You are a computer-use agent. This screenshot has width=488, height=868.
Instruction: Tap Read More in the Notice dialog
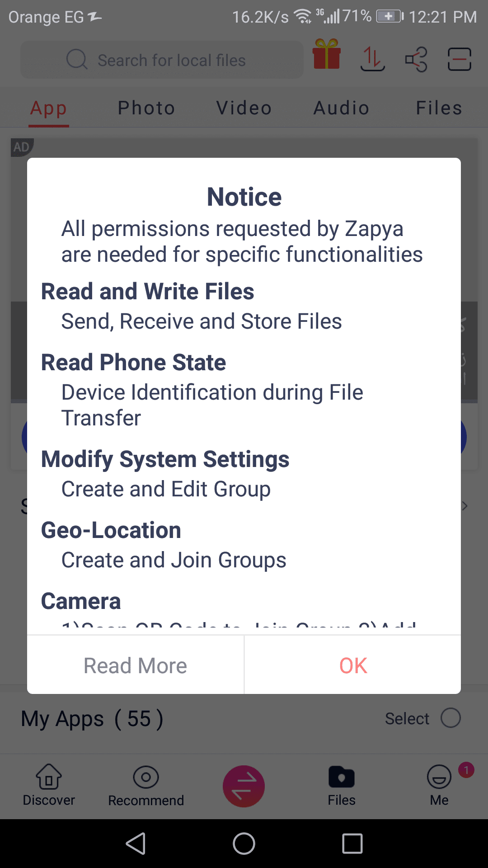[x=136, y=665]
